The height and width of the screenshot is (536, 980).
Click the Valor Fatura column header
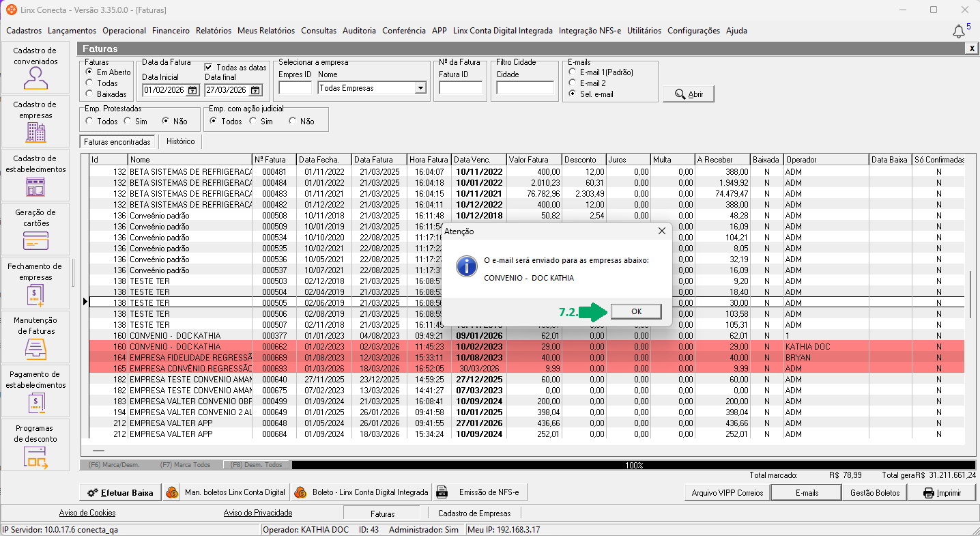pos(534,160)
